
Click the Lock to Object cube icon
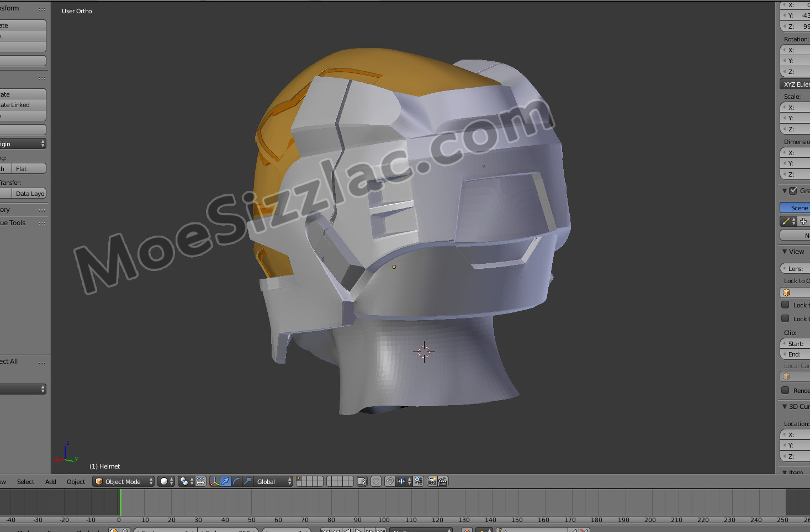tap(787, 292)
